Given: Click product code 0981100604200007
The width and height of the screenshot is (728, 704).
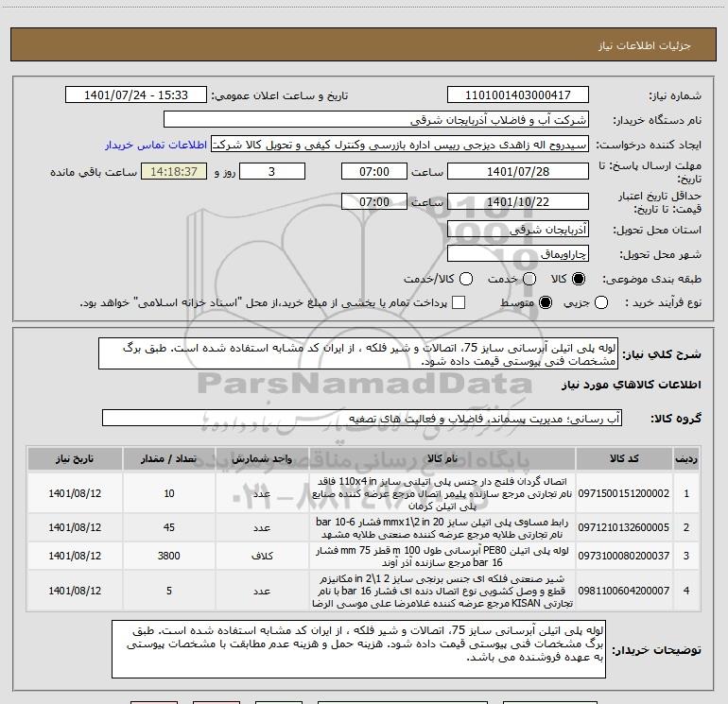Looking at the screenshot, I should (x=624, y=591).
